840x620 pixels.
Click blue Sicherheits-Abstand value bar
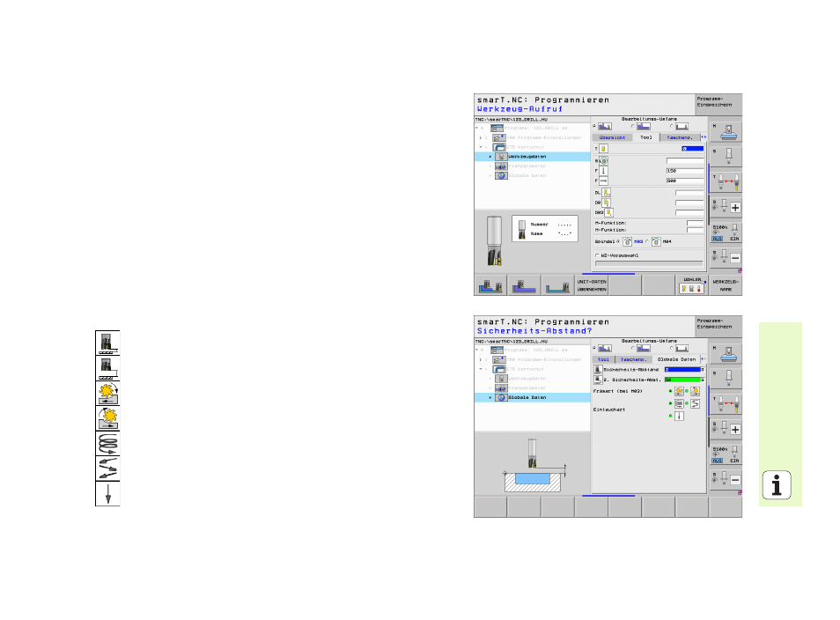(x=683, y=370)
